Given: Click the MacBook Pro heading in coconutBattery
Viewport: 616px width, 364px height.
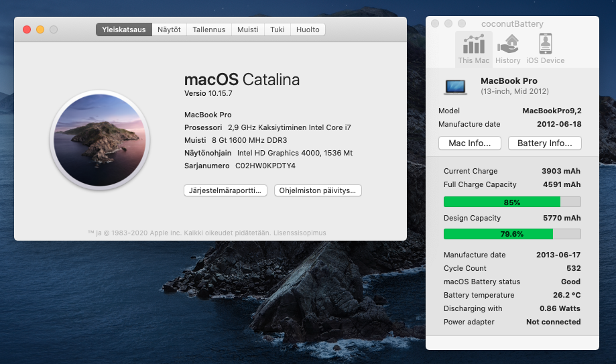Looking at the screenshot, I should pos(509,80).
